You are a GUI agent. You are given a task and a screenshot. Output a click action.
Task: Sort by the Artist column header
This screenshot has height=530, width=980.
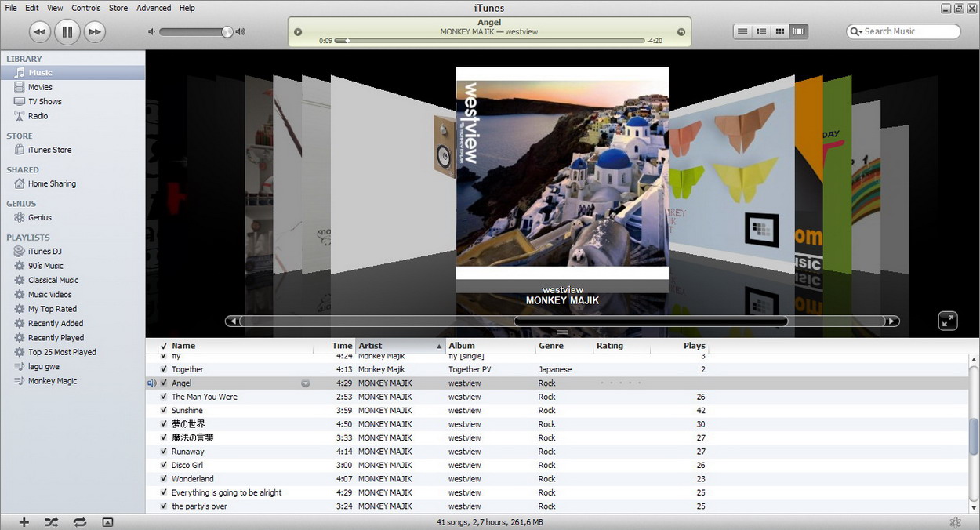coord(401,346)
